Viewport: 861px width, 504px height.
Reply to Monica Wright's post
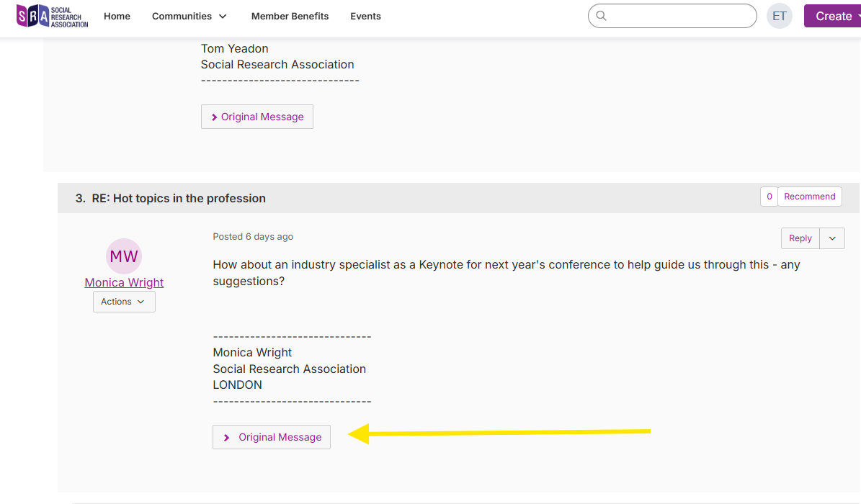tap(800, 238)
